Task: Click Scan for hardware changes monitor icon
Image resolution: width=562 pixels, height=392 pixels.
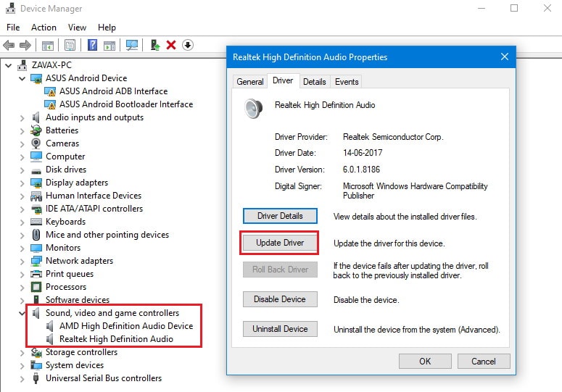Action: tap(132, 45)
